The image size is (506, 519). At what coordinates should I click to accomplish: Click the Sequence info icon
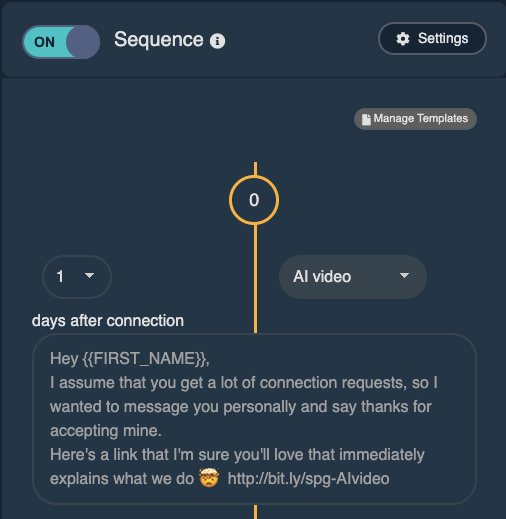point(217,41)
